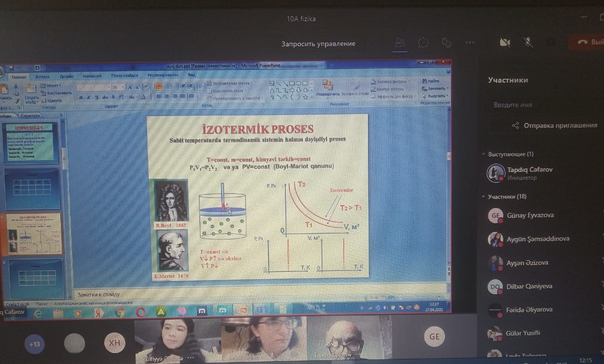The height and width of the screenshot is (364, 604).
Task: Open the Макет layout dropdown
Action: coord(51,86)
